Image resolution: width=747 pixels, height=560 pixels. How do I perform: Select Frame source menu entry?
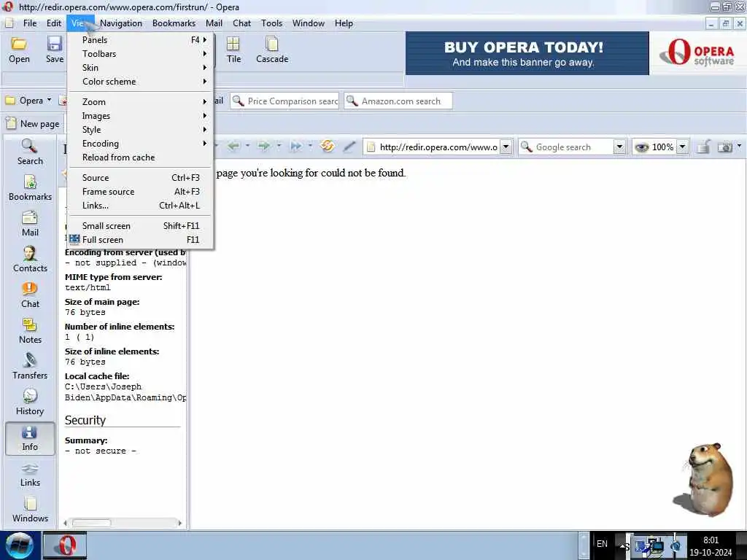pyautogui.click(x=142, y=192)
